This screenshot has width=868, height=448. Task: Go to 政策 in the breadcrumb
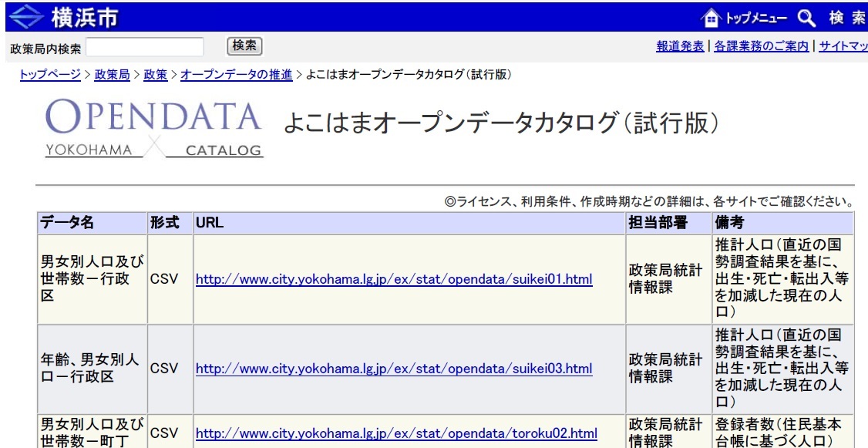tap(156, 74)
